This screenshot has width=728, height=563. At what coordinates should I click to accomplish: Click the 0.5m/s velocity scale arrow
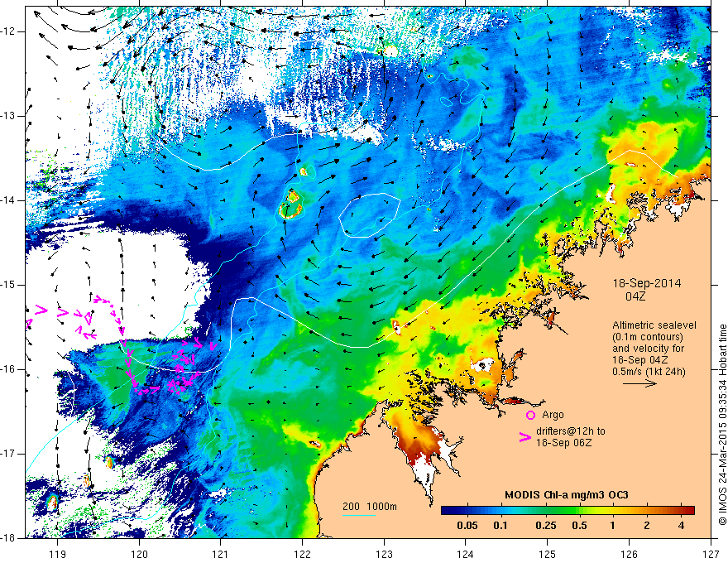(x=639, y=383)
